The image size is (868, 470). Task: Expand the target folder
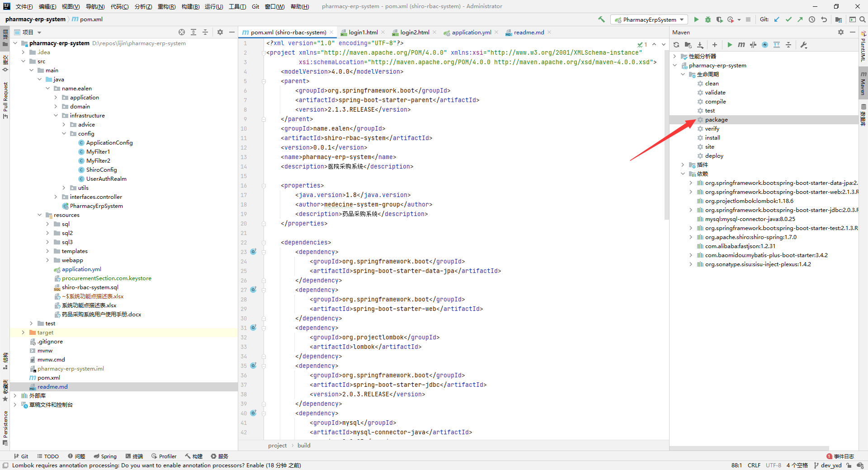(23, 333)
